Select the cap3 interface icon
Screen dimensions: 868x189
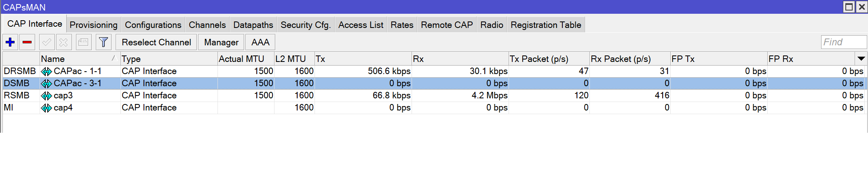click(x=46, y=96)
